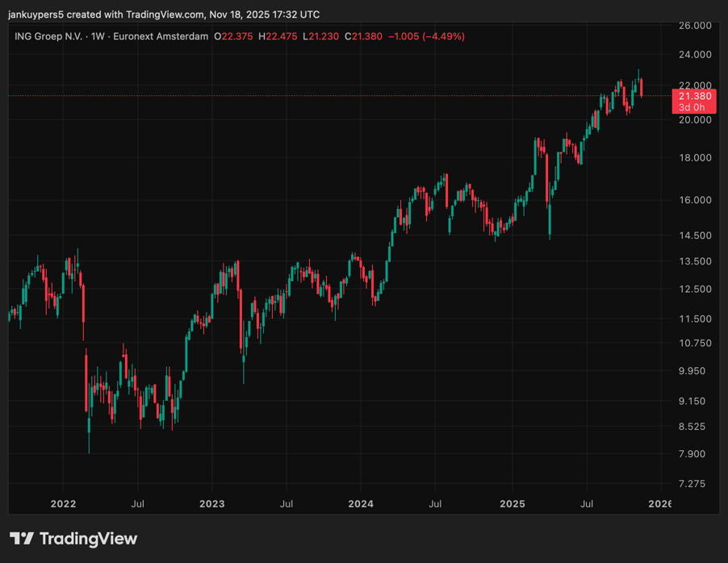Click the red 21.380 current price label
Screen dimensions: 728x563
point(695,96)
